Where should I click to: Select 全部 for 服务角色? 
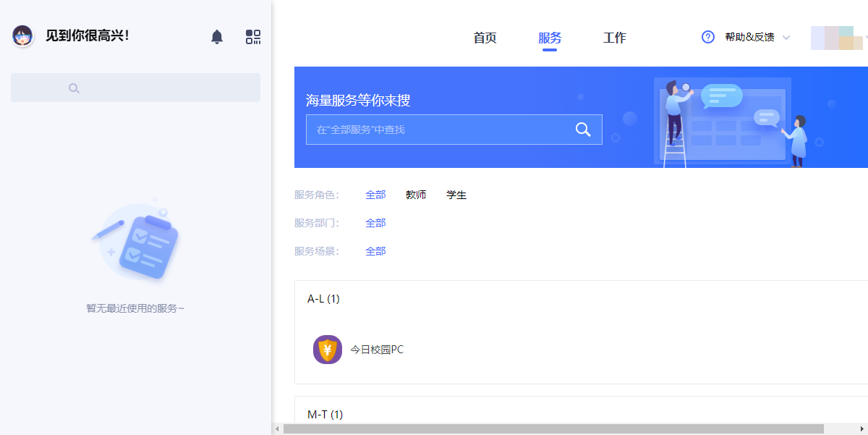coord(375,195)
